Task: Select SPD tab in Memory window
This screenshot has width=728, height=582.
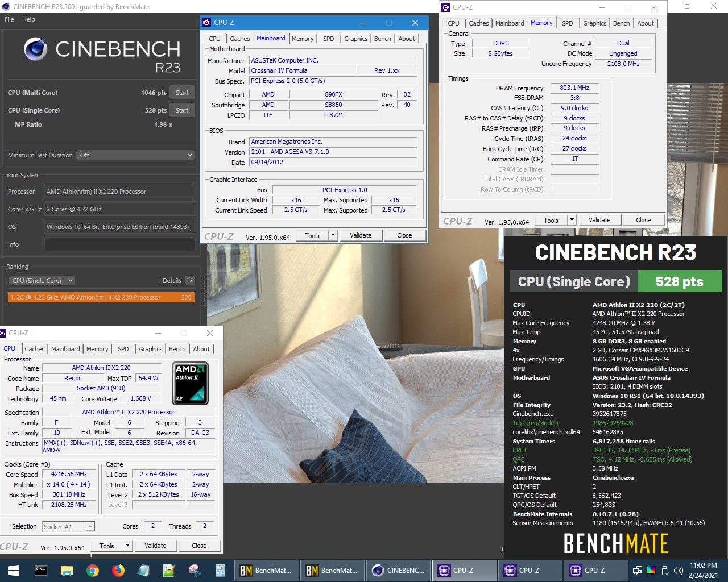Action: (567, 23)
